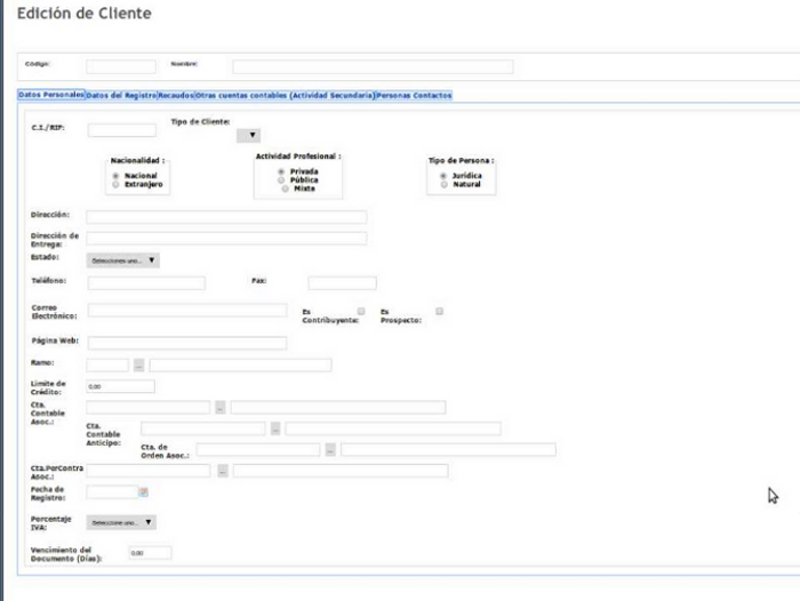
Task: Click the Cta. Contable Anticipo lookup button
Action: 275,428
